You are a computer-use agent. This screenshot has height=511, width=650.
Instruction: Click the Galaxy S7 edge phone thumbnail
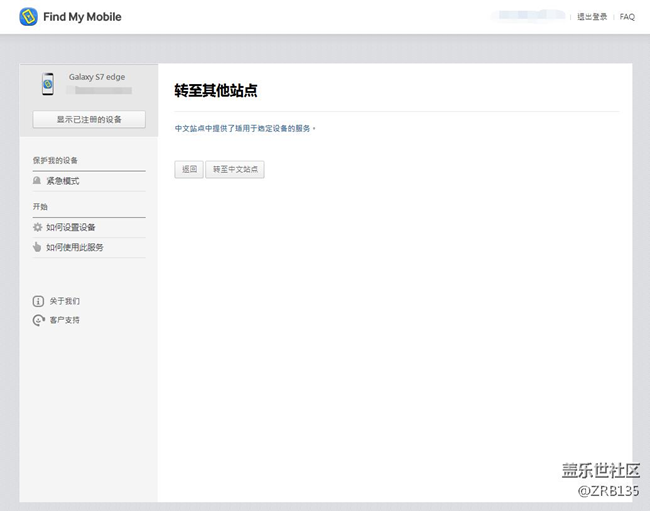pyautogui.click(x=48, y=84)
